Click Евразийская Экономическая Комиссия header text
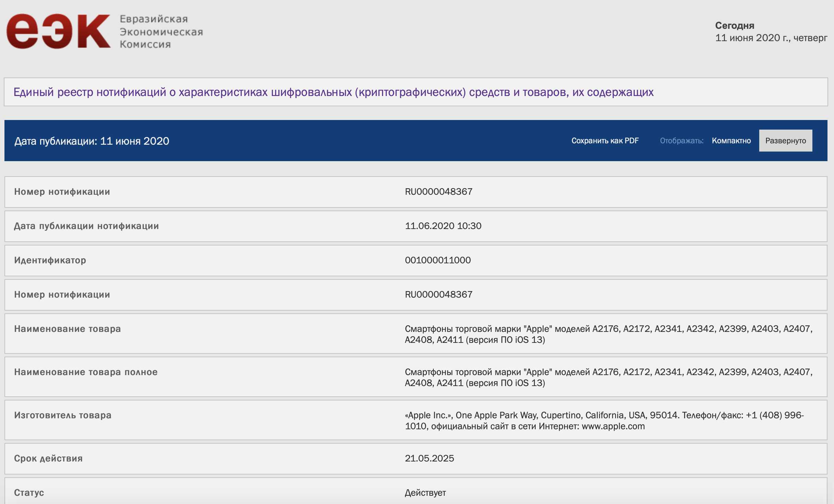Viewport: 834px width, 504px height. [160, 32]
